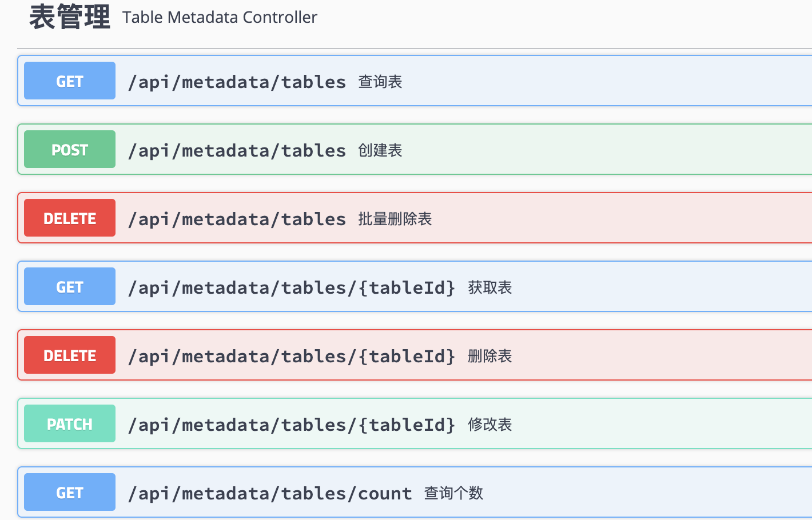Collapse the 表管理 controller section

coord(70,16)
